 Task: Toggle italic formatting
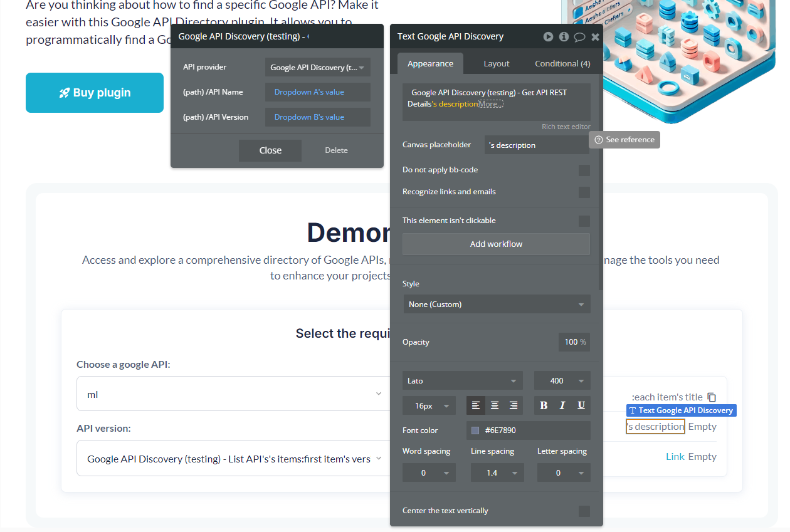[562, 405]
